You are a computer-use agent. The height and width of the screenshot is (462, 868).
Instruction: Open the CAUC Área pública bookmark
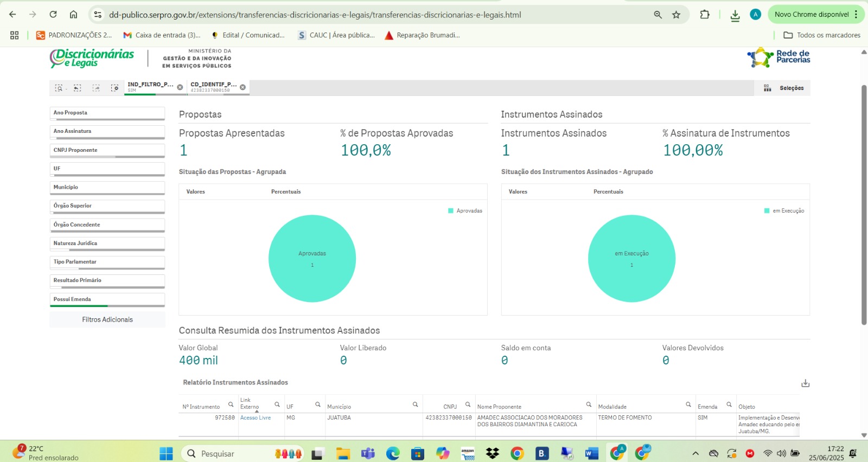(336, 35)
